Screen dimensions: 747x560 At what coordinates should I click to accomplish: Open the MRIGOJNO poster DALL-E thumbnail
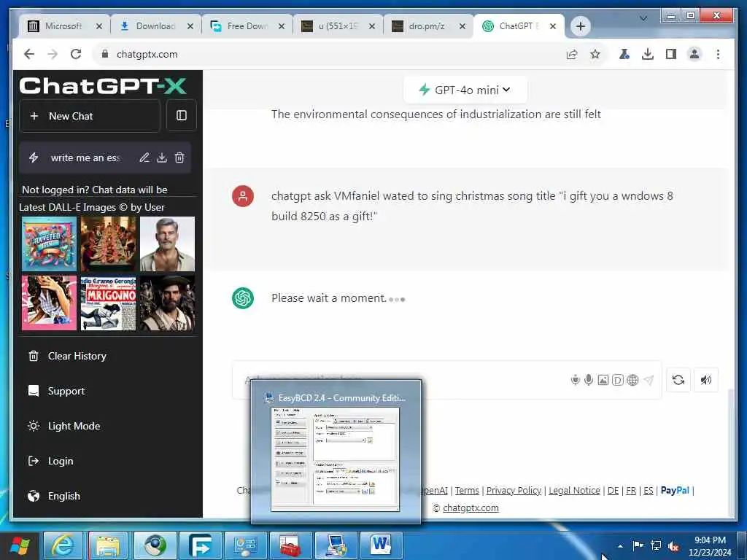click(x=108, y=303)
